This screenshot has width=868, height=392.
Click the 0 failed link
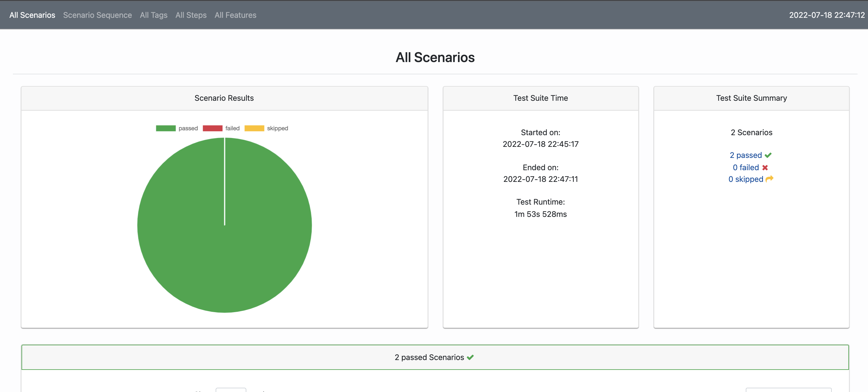[745, 167]
